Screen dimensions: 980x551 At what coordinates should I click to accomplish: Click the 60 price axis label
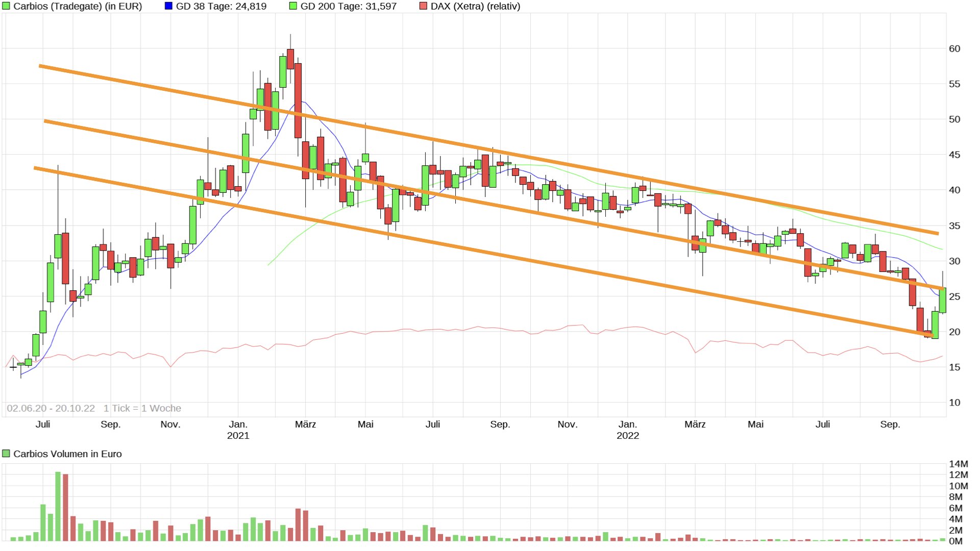954,48
